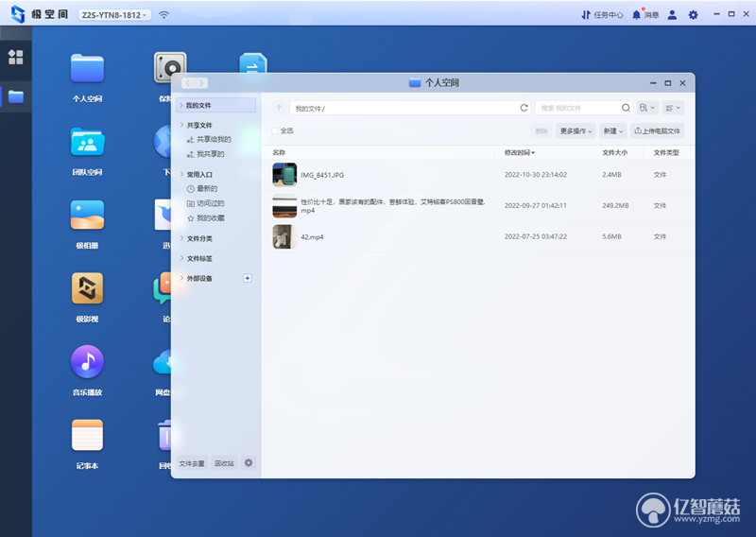This screenshot has height=537, width=756.
Task: Go up one folder level arrow
Action: pos(279,108)
